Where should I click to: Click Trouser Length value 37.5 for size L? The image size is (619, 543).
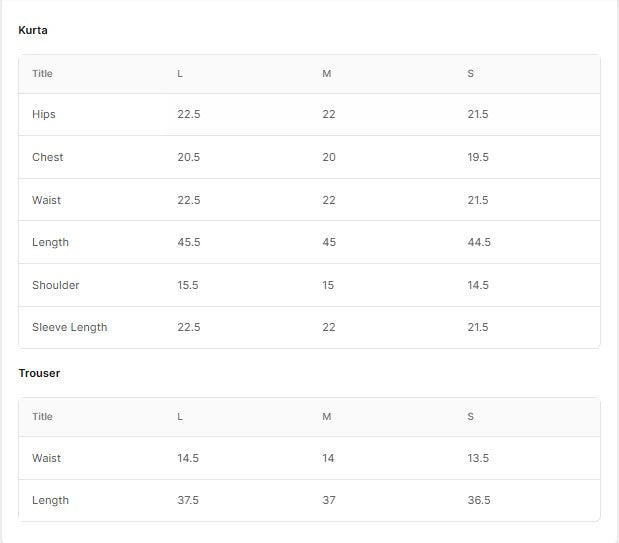tap(189, 500)
